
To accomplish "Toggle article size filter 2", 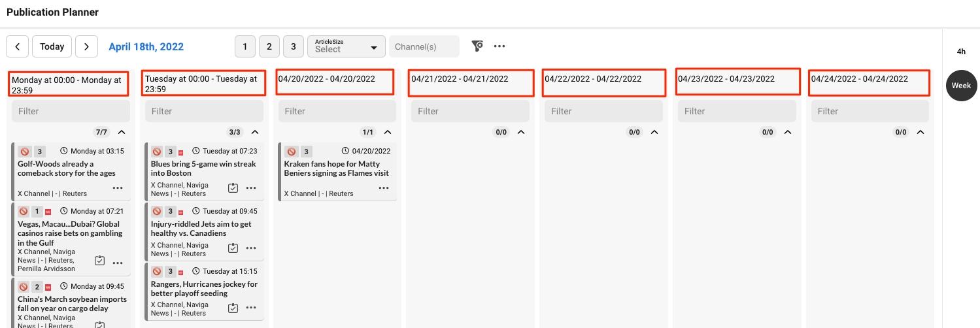I will pyautogui.click(x=269, y=46).
